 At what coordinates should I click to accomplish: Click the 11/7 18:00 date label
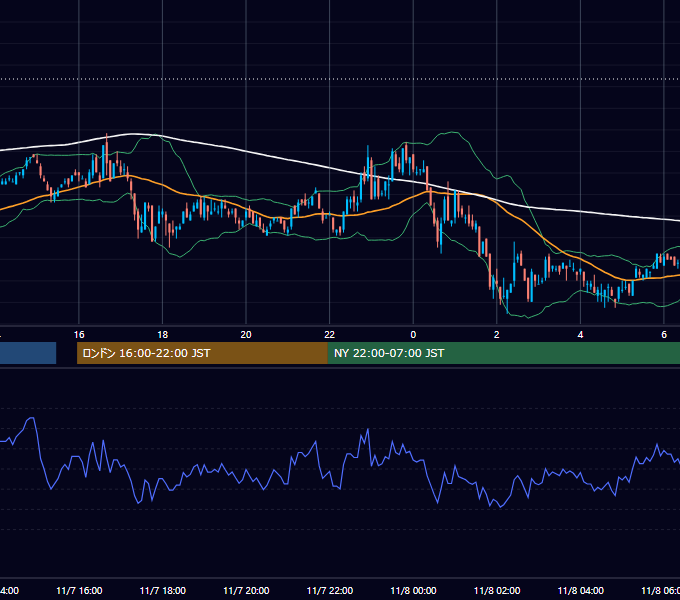click(163, 591)
